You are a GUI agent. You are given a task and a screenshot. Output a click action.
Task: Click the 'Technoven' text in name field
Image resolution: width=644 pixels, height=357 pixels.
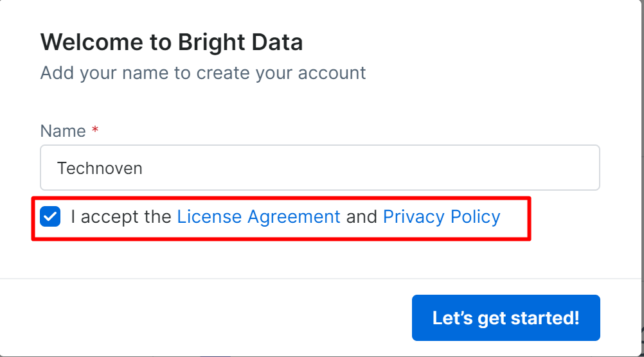pos(100,168)
